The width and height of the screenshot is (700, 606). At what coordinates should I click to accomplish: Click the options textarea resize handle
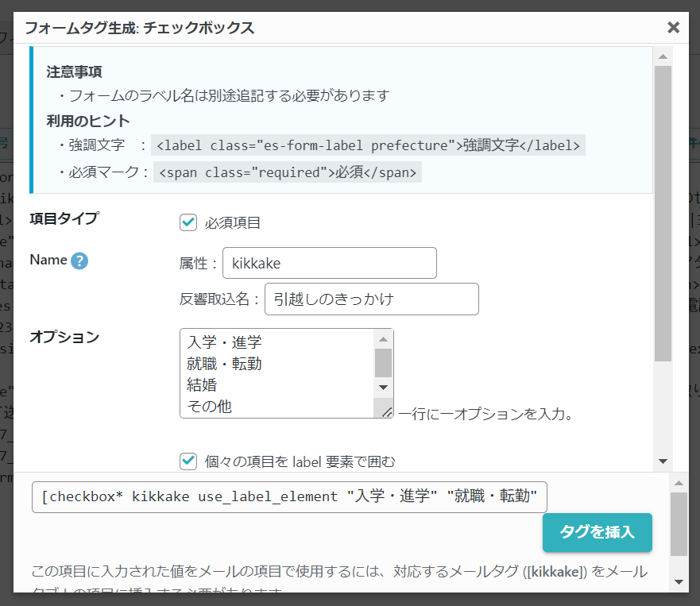tap(386, 411)
